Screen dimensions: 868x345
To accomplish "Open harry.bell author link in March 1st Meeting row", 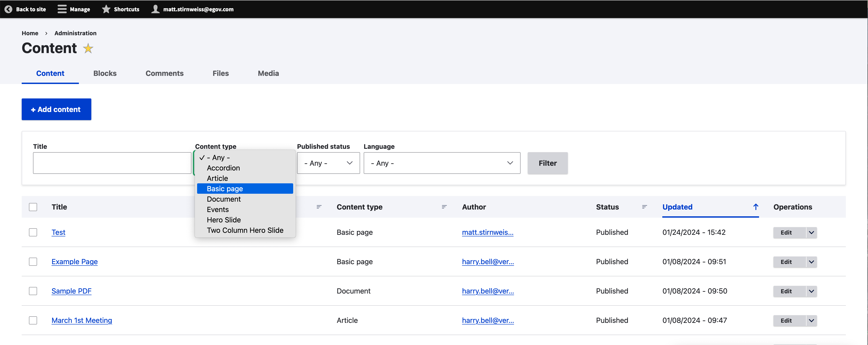I will click(x=488, y=320).
